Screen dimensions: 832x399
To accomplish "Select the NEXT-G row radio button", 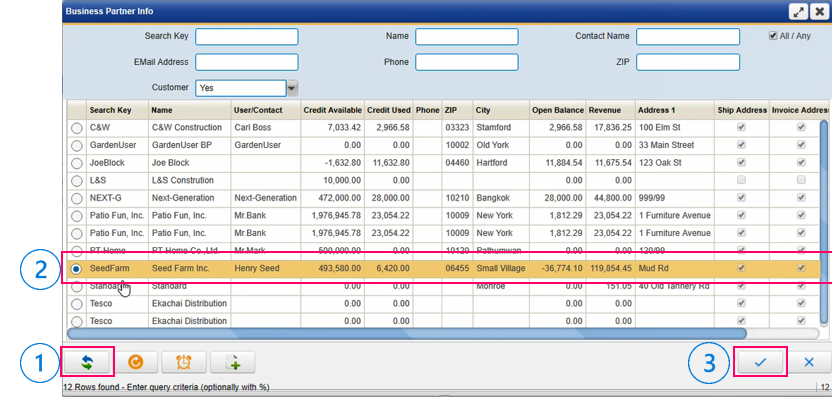I will click(77, 198).
